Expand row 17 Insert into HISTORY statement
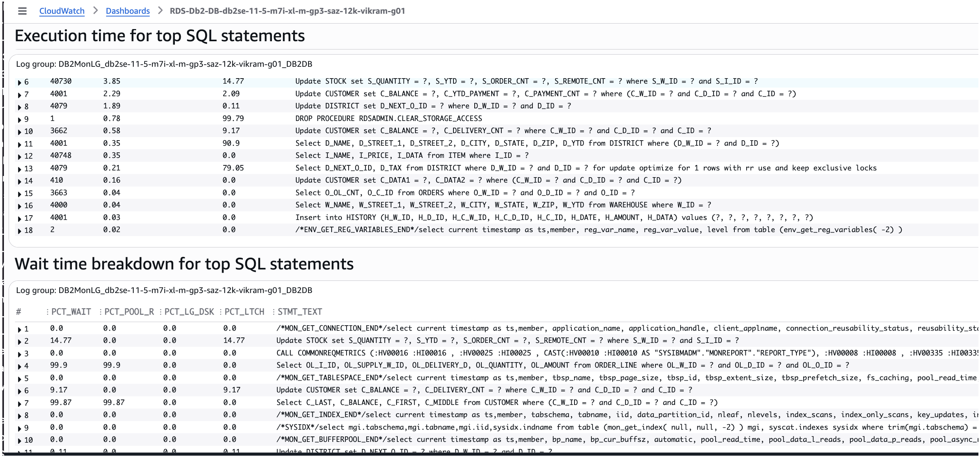Image resolution: width=980 pixels, height=458 pixels. point(20,218)
